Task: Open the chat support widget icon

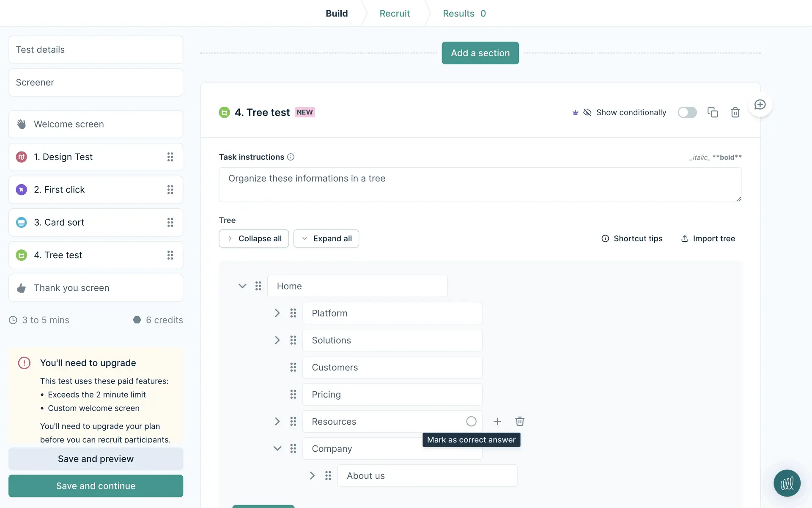Action: coord(787,483)
